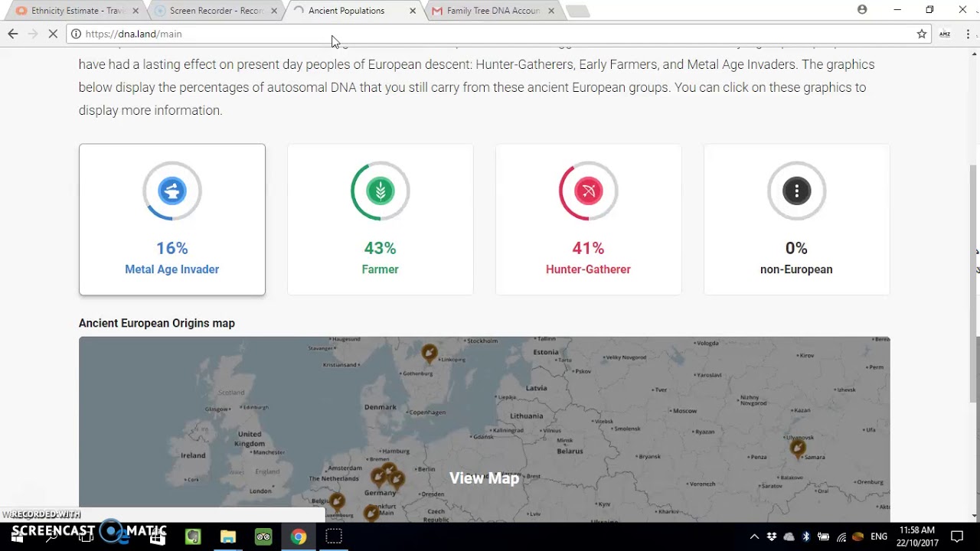The image size is (980, 551).
Task: Close the Family Tree DNA tab
Action: tap(551, 11)
